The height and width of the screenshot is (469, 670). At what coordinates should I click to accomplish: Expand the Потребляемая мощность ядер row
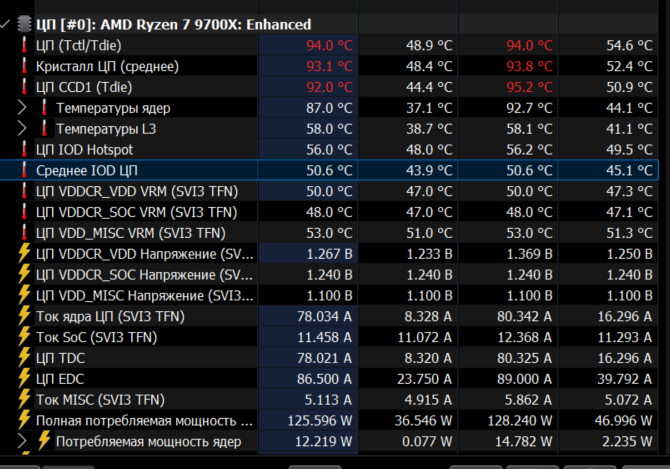click(22, 441)
